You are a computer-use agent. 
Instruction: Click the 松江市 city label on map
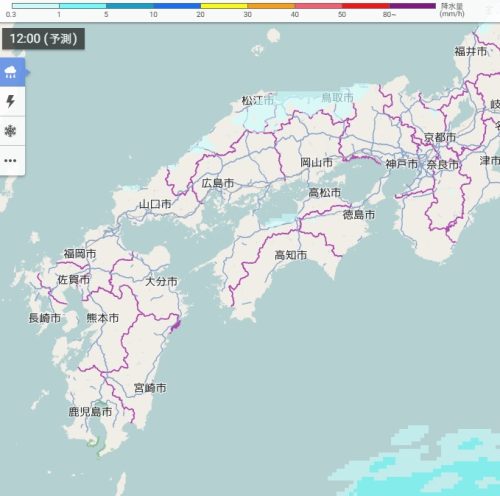(258, 100)
